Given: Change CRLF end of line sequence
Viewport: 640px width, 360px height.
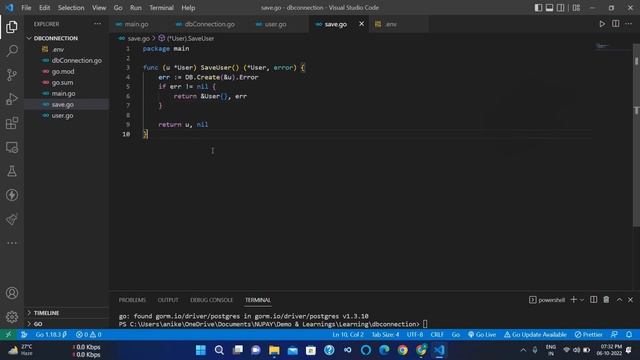Looking at the screenshot, I should [437, 335].
